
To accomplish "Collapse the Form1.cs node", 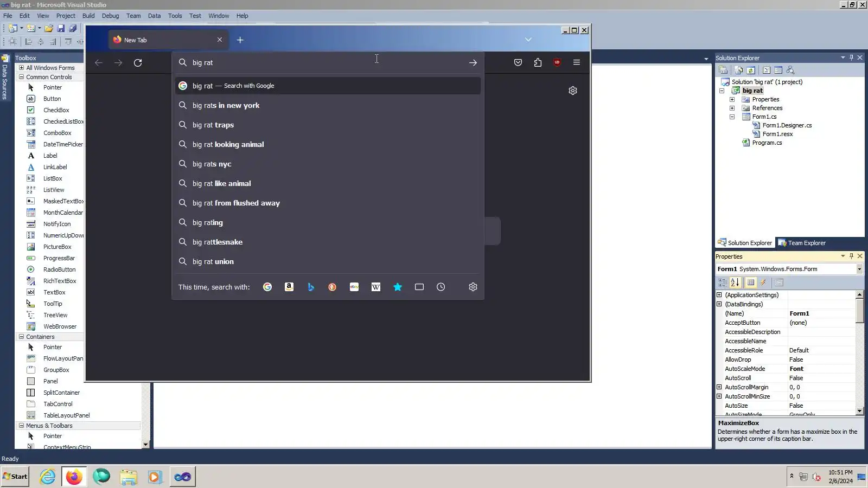I will tap(732, 117).
